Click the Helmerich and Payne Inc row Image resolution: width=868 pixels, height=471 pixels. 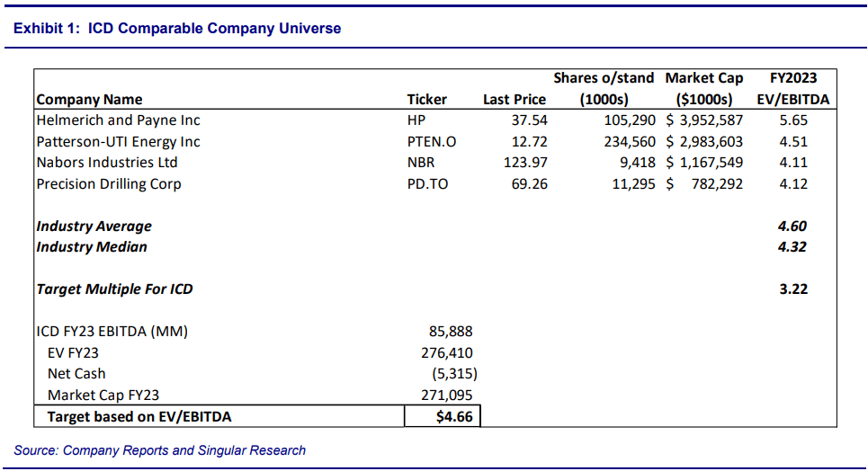point(118,120)
